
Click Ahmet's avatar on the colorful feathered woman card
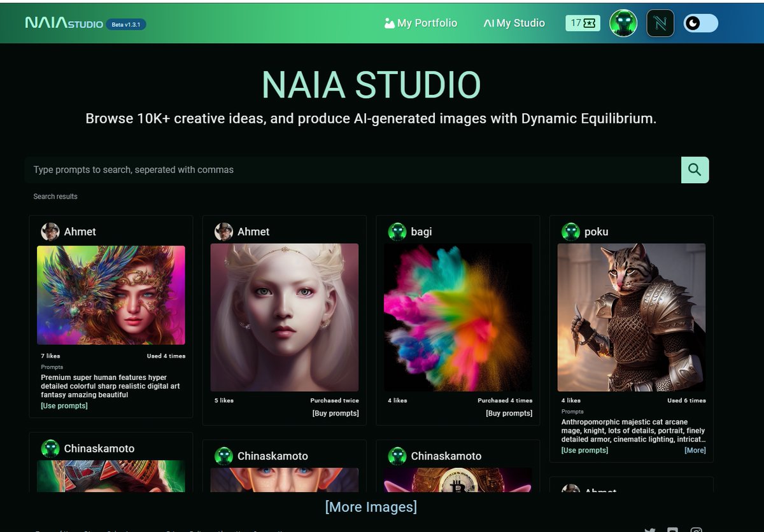(x=50, y=232)
